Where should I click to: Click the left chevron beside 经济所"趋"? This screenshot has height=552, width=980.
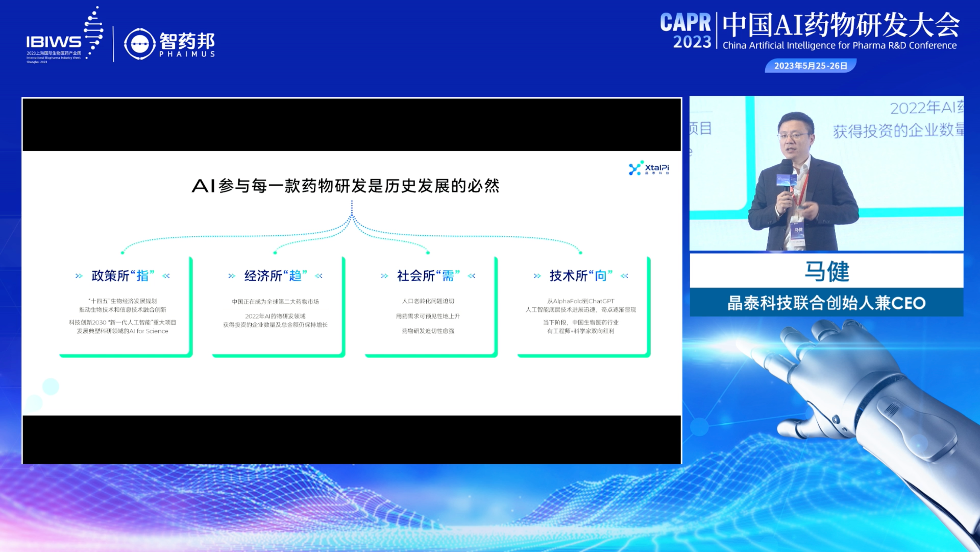[x=232, y=276]
